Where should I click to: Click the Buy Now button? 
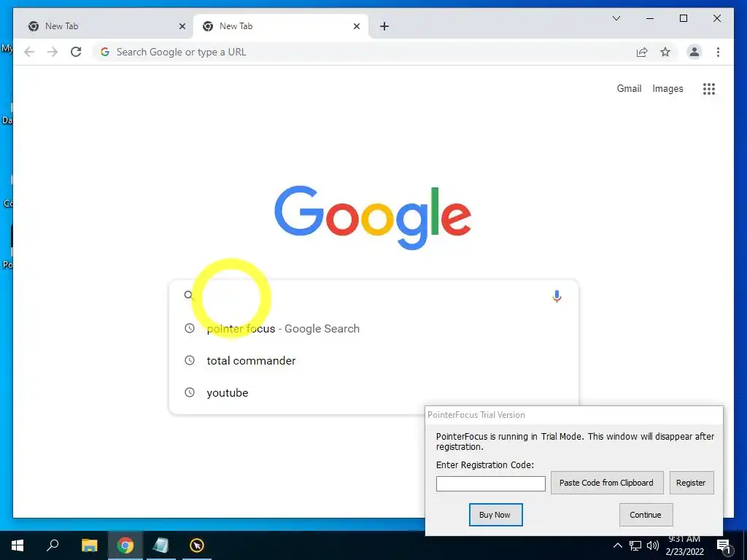pos(495,515)
